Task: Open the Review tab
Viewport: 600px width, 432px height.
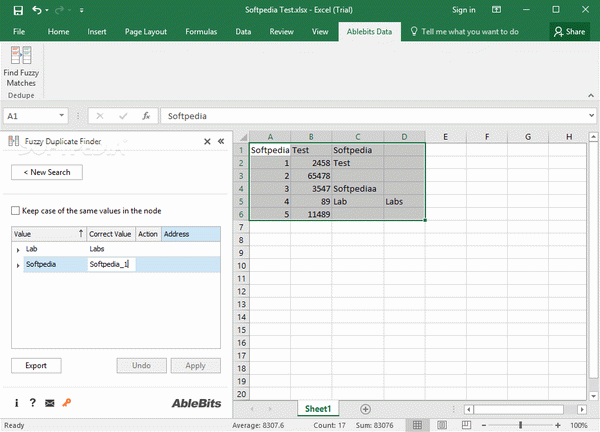Action: [281, 32]
